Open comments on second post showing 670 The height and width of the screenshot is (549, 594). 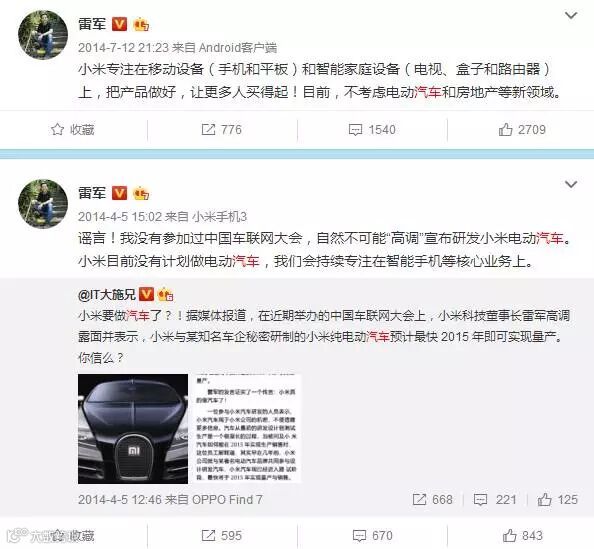click(x=372, y=535)
